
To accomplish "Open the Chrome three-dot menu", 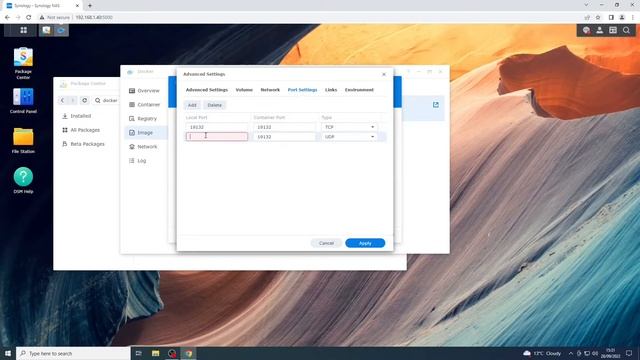I will pyautogui.click(x=633, y=17).
